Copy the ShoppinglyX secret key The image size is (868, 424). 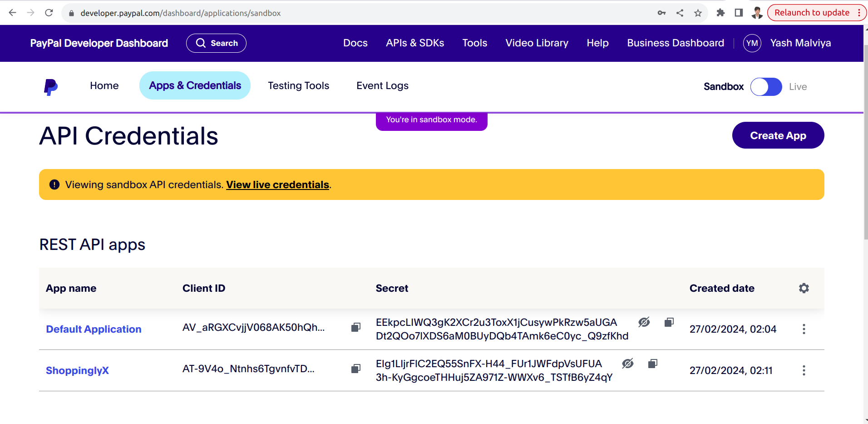click(x=653, y=364)
